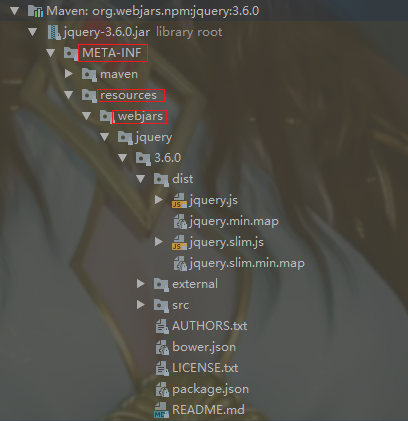Screen dimensions: 408x421
Task: Expand the maven folder arrow
Action: pyautogui.click(x=69, y=74)
